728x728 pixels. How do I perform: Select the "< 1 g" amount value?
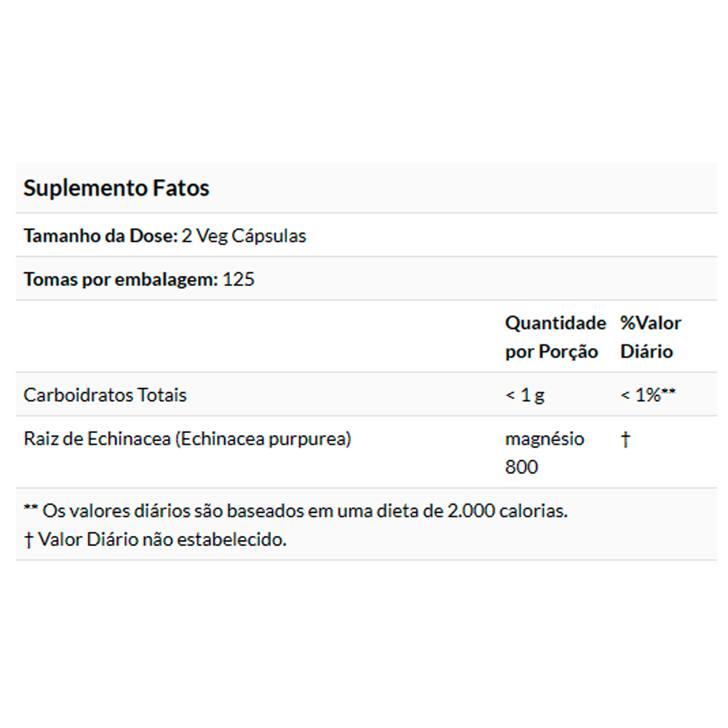click(x=524, y=395)
